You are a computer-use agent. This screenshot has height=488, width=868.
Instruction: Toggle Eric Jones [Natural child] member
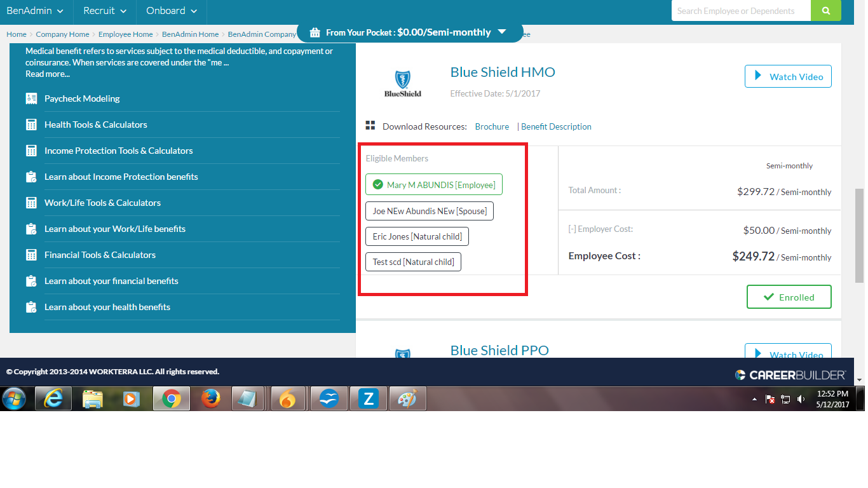(417, 236)
